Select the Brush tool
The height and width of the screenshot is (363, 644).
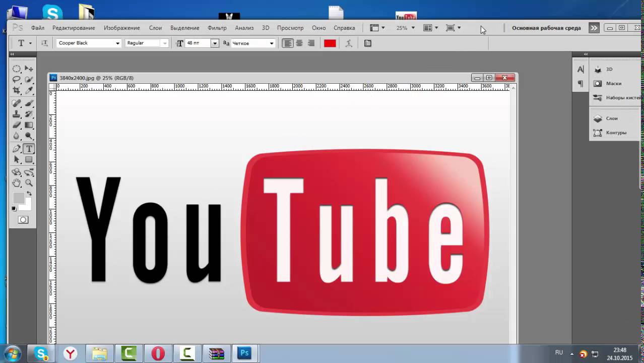(29, 103)
